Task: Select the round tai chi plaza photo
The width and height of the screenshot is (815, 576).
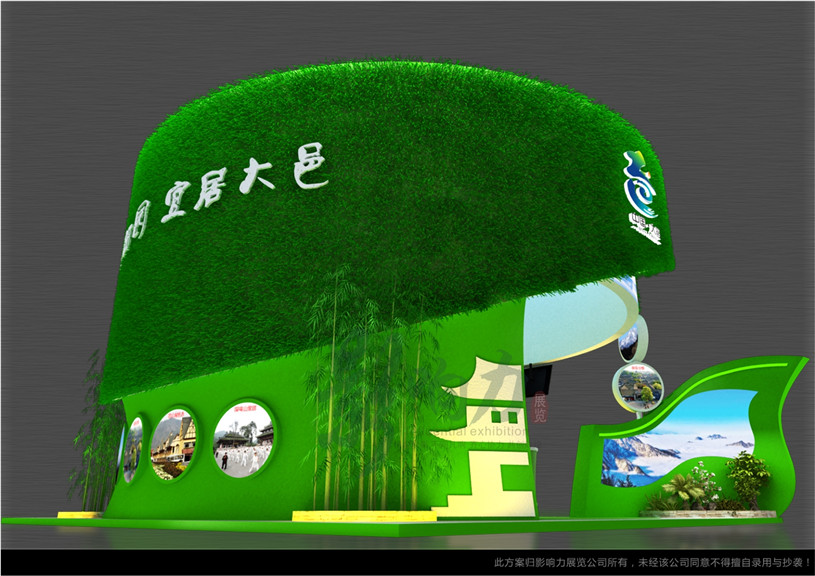Action: point(243,439)
